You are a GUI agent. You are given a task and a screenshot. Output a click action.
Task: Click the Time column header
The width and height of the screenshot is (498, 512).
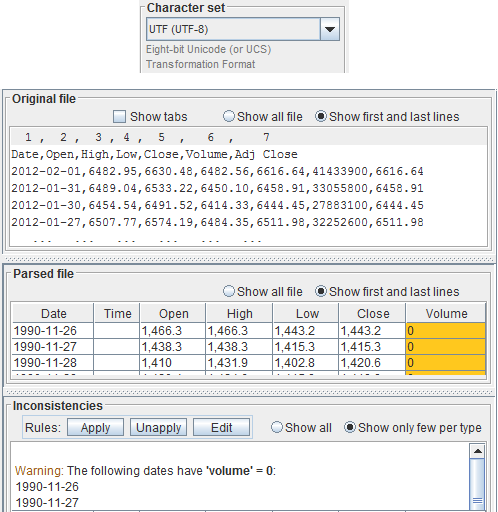pos(117,313)
